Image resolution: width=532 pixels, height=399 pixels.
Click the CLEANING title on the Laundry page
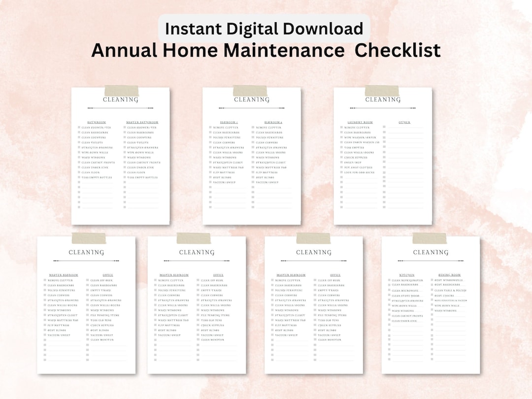click(x=383, y=99)
